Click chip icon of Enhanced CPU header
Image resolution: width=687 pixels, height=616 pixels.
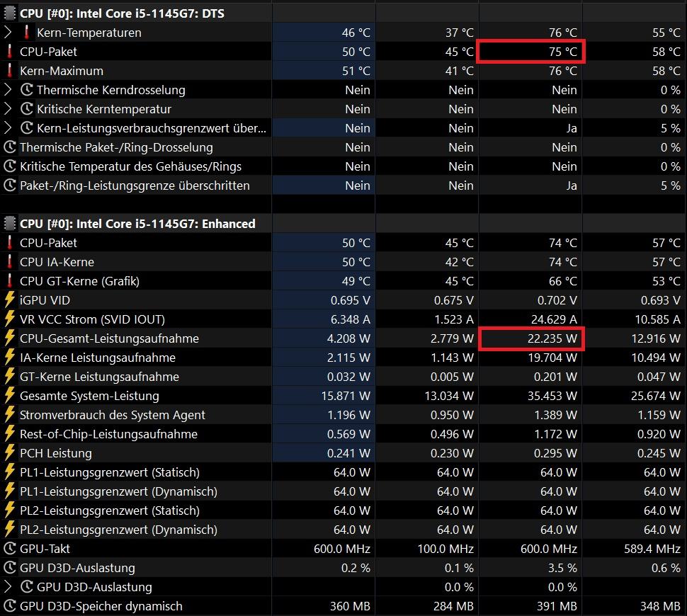point(9,224)
